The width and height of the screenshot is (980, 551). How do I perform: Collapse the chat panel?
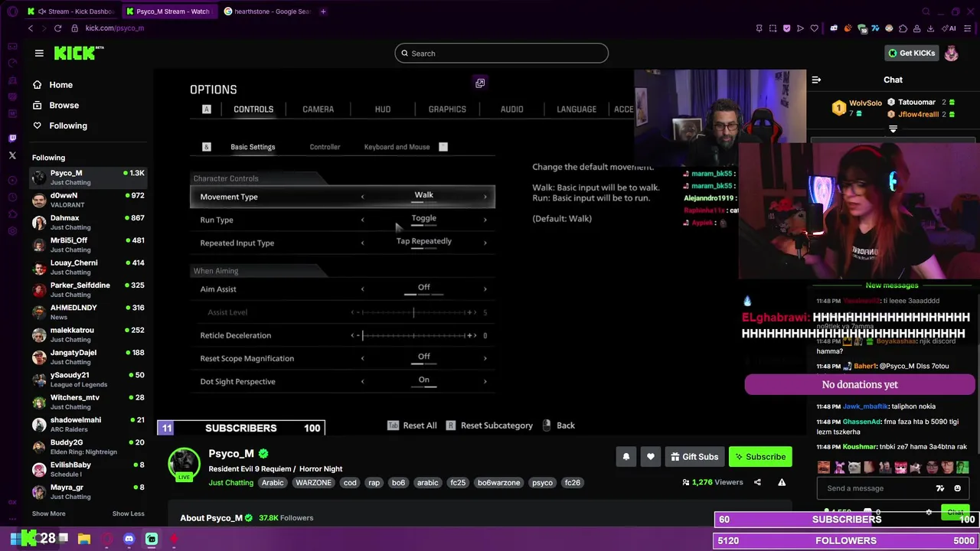[x=816, y=80]
